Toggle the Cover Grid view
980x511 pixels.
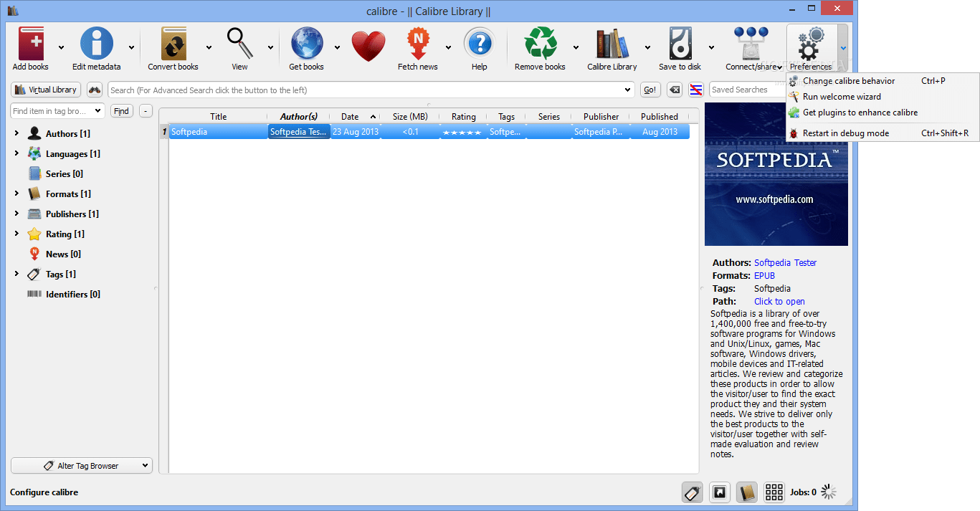pyautogui.click(x=774, y=492)
